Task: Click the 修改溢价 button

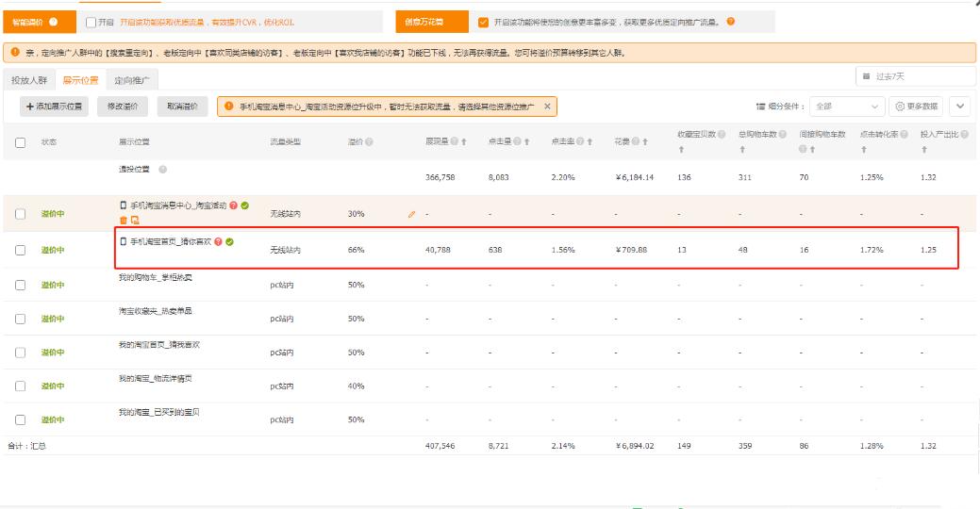Action: [x=123, y=107]
